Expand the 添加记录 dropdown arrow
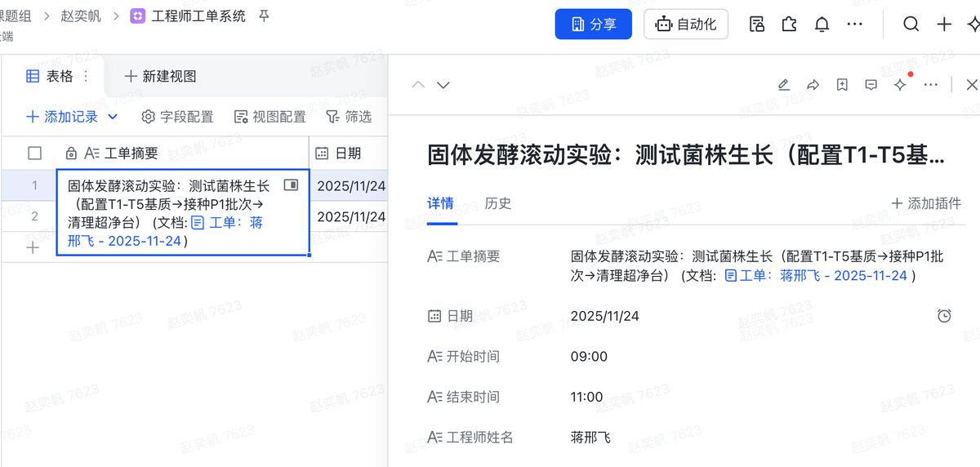Screen dimensions: 980x467 [113, 117]
